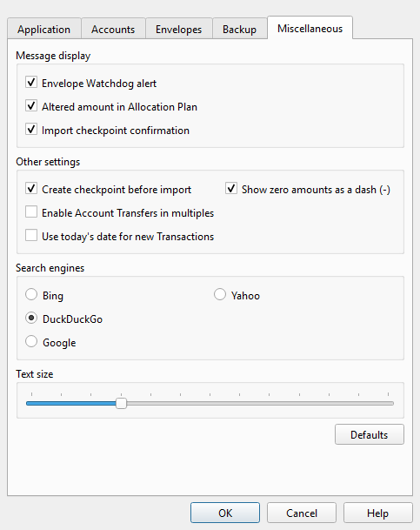Restore settings with the Defaults button
The height and width of the screenshot is (530, 420).
coord(370,434)
